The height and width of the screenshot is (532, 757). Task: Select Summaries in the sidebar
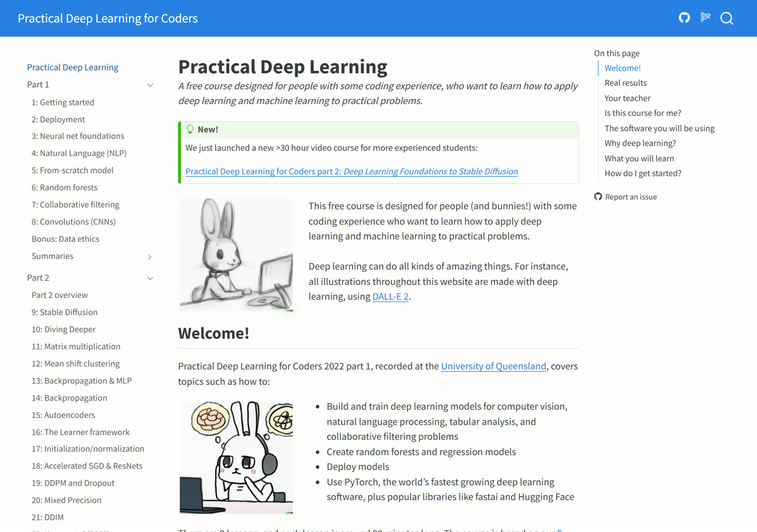(x=53, y=256)
